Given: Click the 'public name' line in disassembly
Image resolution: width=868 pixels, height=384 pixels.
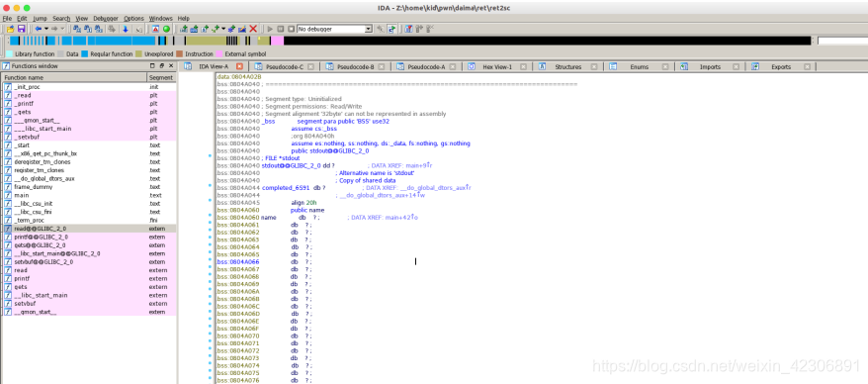Looking at the screenshot, I should [307, 210].
